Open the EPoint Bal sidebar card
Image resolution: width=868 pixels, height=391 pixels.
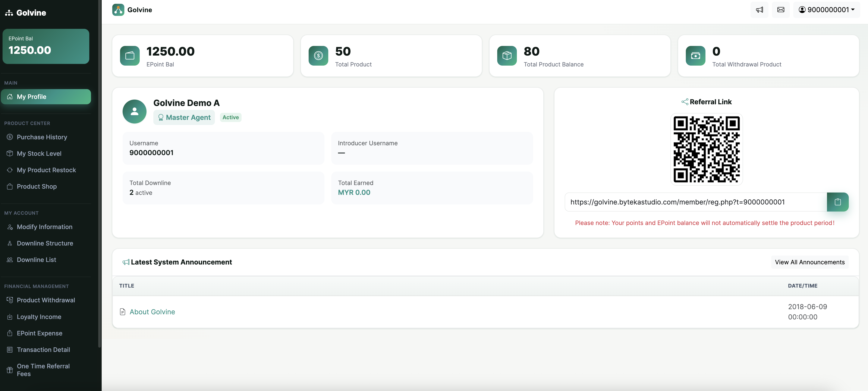(x=46, y=46)
